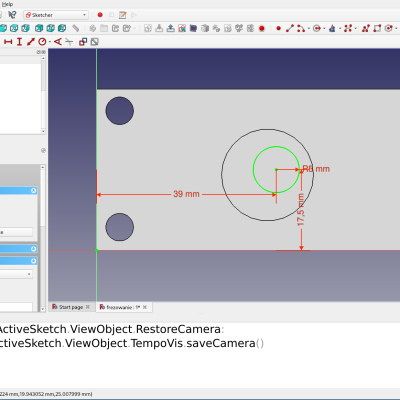Select the vertical distance constraint tool
This screenshot has width=400, height=400.
point(19,42)
